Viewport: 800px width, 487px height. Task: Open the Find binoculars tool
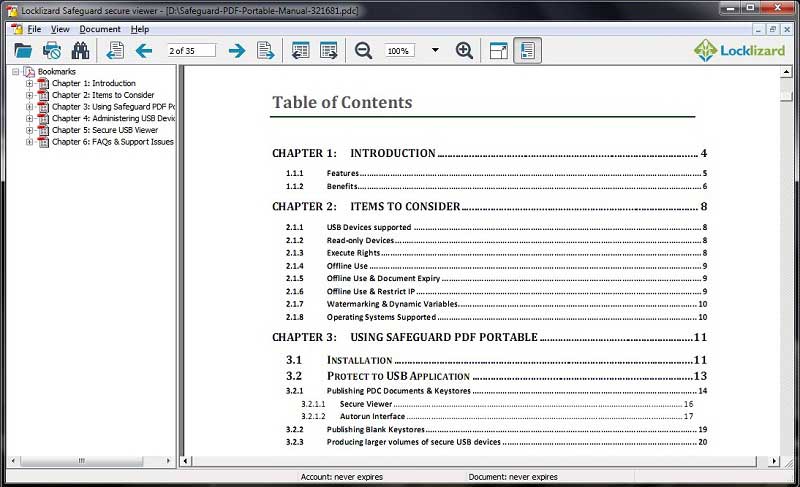[80, 50]
